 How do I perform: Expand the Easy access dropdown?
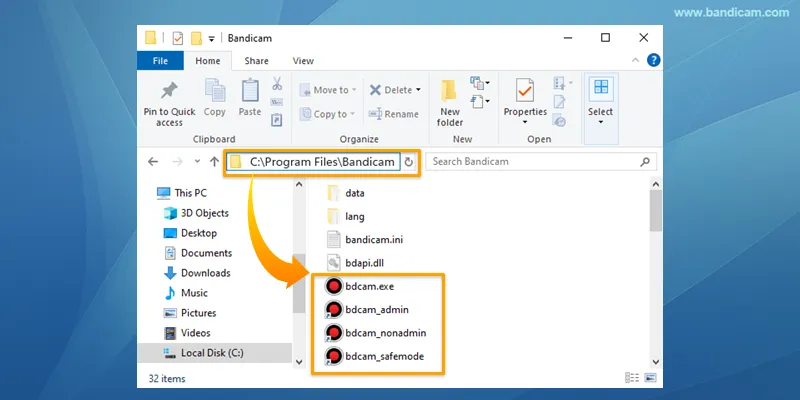pos(480,102)
